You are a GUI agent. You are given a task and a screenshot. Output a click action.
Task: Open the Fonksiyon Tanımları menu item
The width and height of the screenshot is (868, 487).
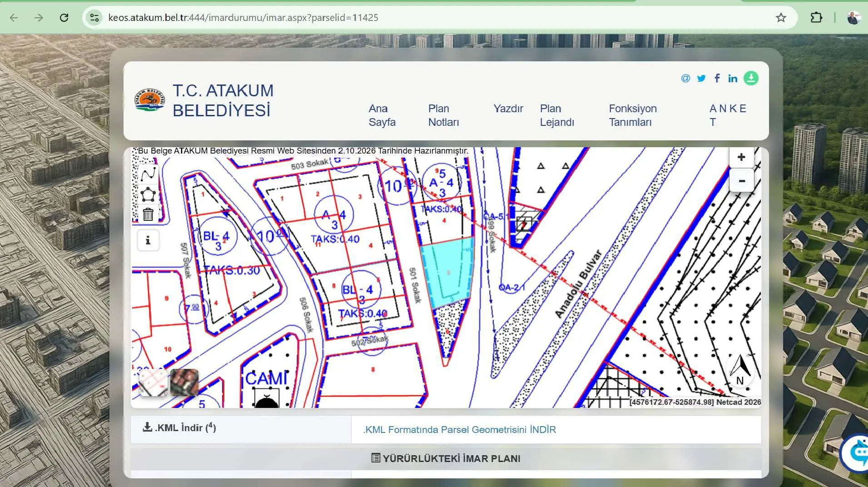pos(632,115)
